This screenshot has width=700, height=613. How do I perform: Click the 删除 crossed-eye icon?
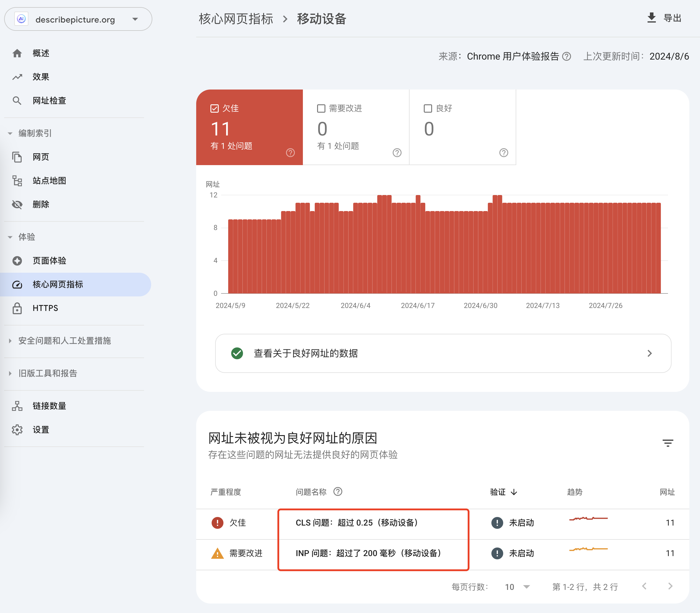(x=17, y=205)
